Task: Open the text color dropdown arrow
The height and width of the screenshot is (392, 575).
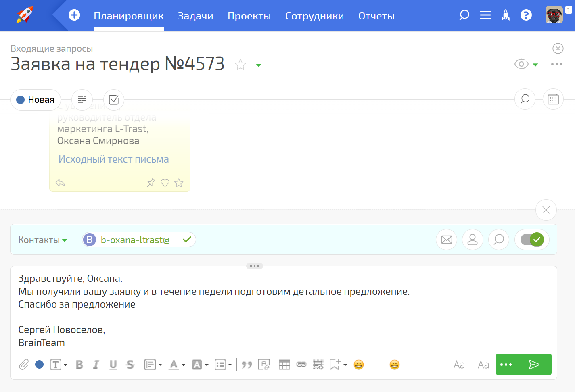Action: (x=183, y=365)
